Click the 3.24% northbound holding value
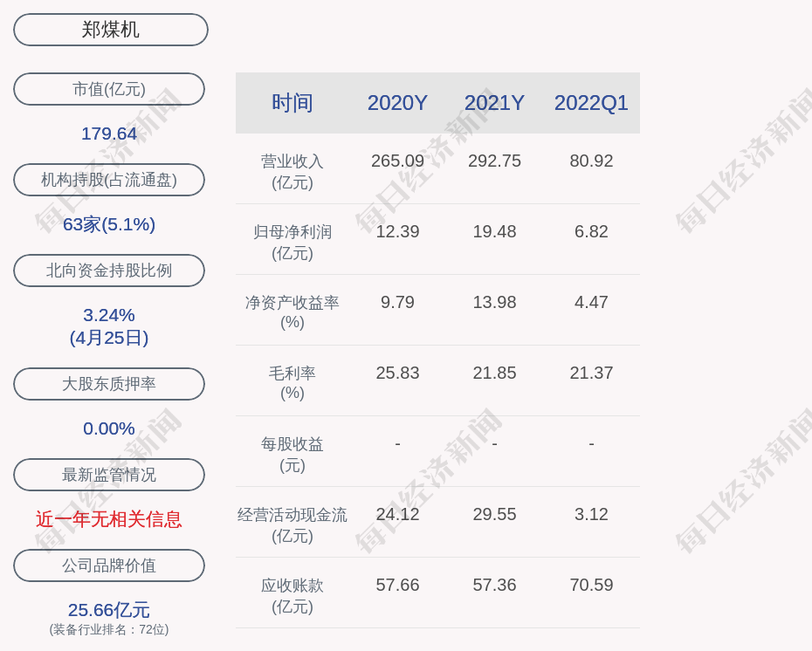This screenshot has width=812, height=651. 109,315
